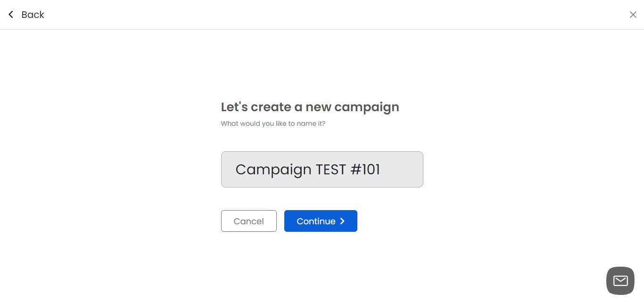Screen dimensions: 644x302
Task: Focus the name input to rename the campaign
Action: [x=322, y=169]
